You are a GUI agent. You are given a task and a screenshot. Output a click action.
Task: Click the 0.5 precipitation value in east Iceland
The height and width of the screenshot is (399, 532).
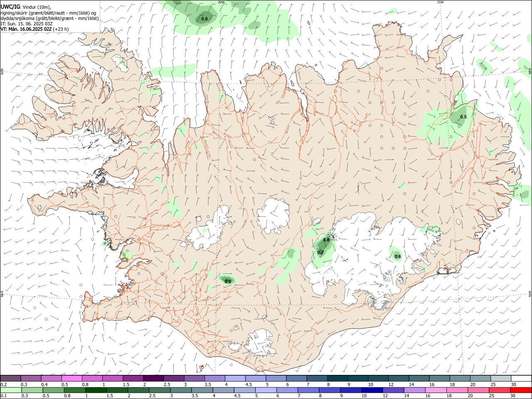click(x=463, y=117)
